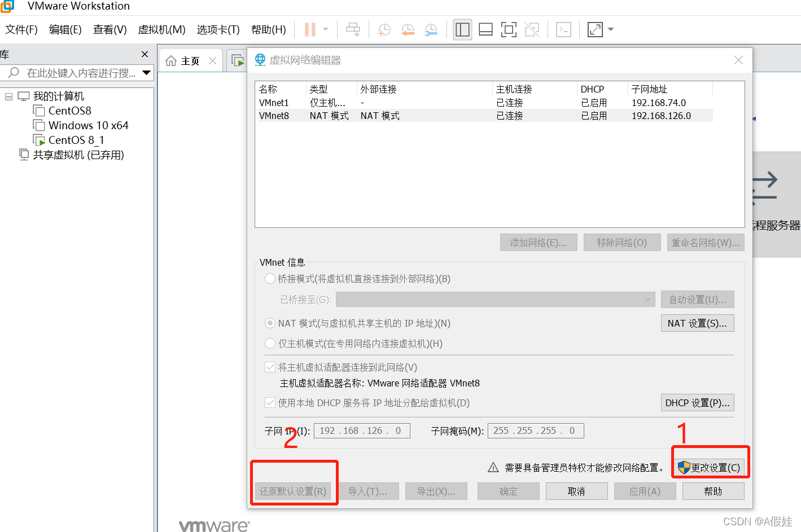This screenshot has height=532, width=801.
Task: Click the 自动设置(U)... button
Action: click(x=698, y=300)
